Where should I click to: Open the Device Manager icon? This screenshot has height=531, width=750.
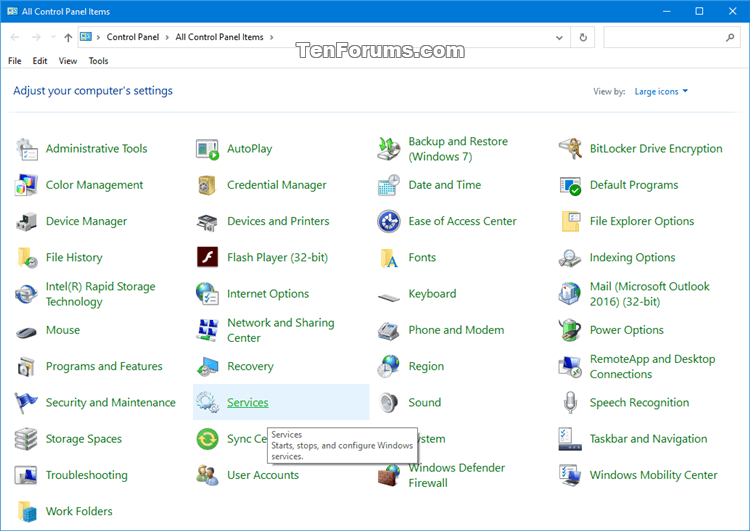tap(26, 221)
